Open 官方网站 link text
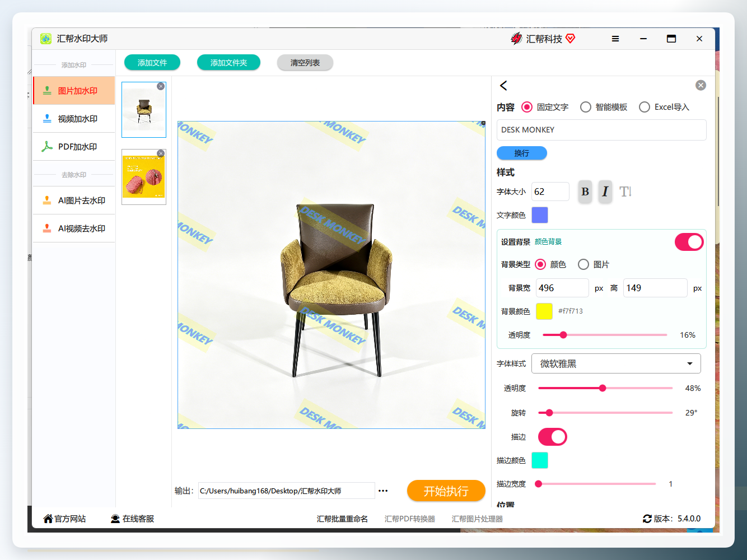 click(x=70, y=519)
